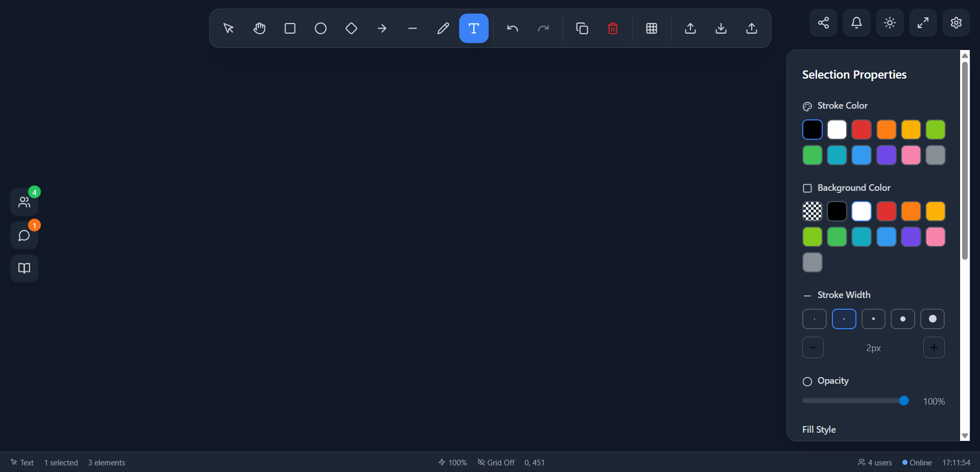The width and height of the screenshot is (980, 472).
Task: Choose the ellipse shape tool
Action: pyautogui.click(x=321, y=29)
